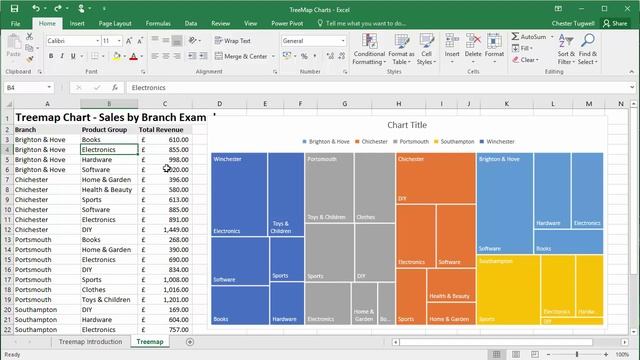The image size is (640, 360).
Task: Click the Increase Indent icon
Action: 203,56
